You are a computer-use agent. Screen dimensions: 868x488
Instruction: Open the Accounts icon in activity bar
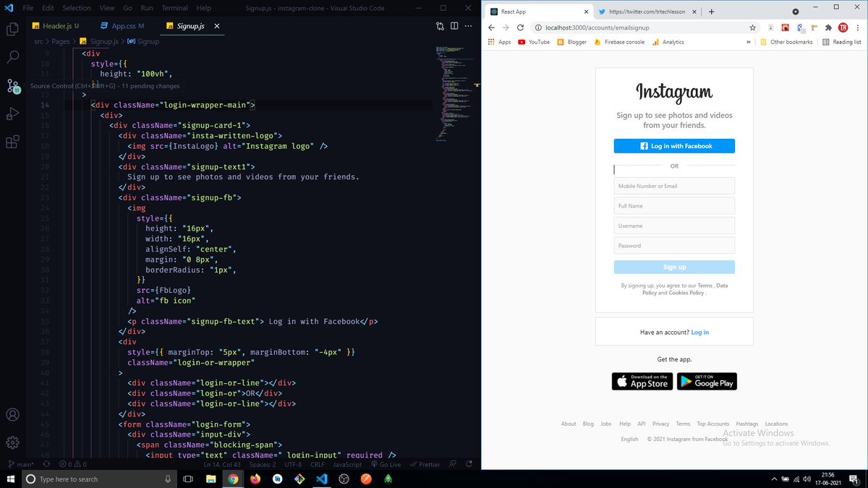(12, 415)
